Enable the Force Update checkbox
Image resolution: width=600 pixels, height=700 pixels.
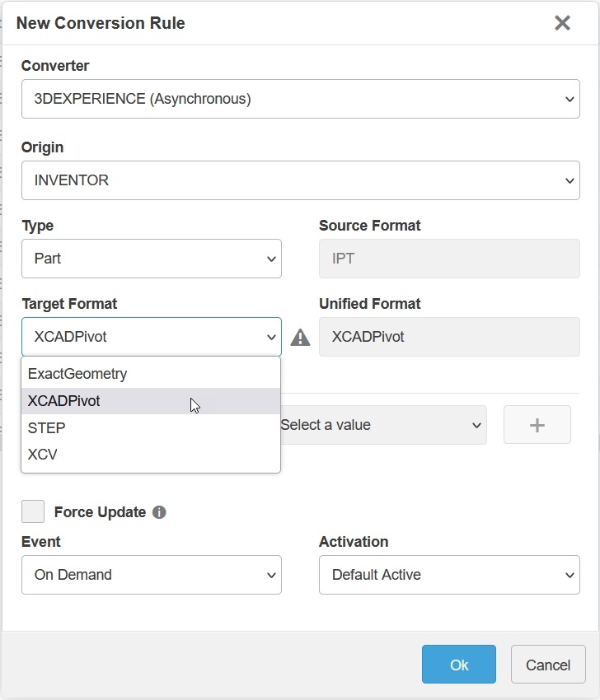click(33, 511)
